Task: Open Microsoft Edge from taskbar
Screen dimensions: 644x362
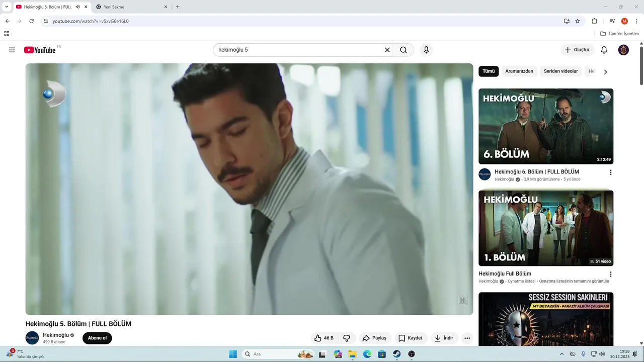Action: click(x=367, y=354)
